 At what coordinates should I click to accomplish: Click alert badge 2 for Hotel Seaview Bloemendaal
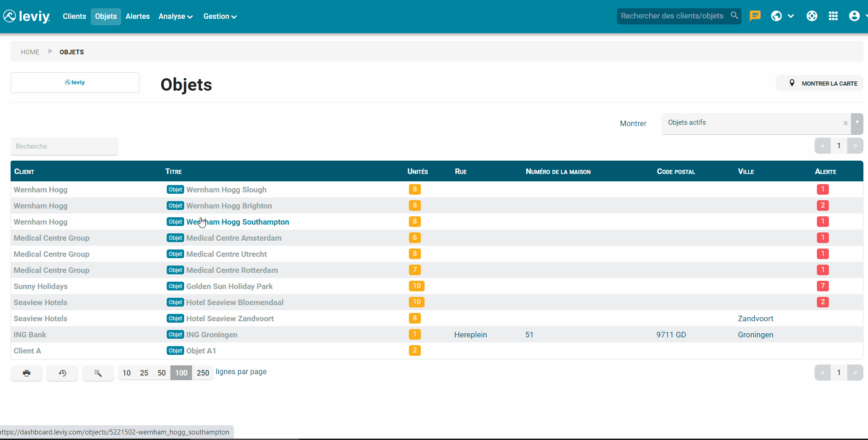coord(822,302)
